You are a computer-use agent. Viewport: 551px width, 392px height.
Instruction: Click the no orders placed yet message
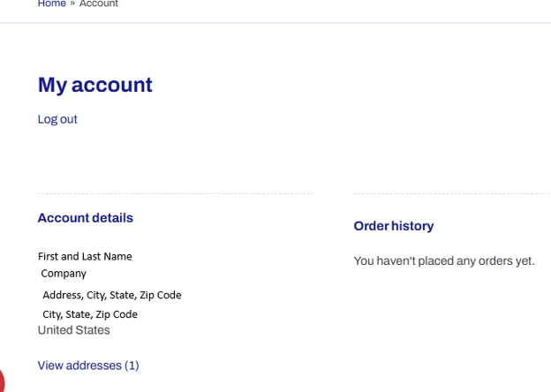[x=444, y=261]
